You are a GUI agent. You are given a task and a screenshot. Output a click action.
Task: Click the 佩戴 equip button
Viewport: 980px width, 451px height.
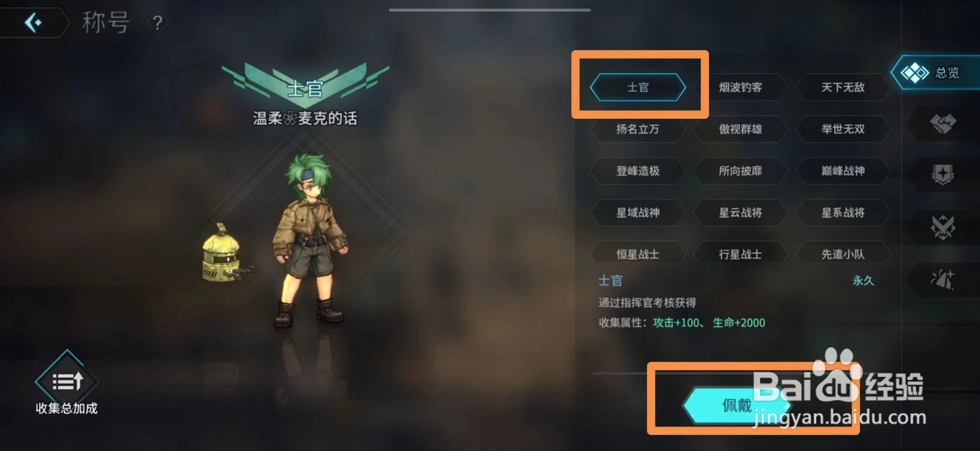(737, 405)
